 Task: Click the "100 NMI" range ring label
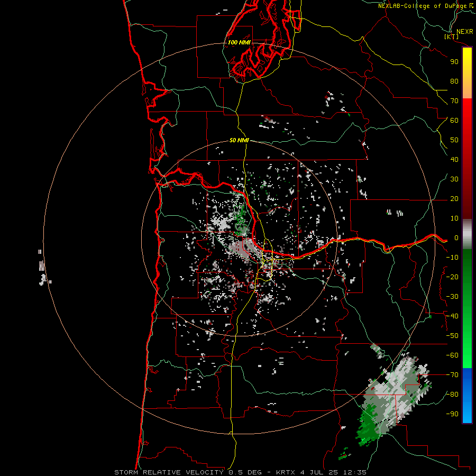(239, 42)
